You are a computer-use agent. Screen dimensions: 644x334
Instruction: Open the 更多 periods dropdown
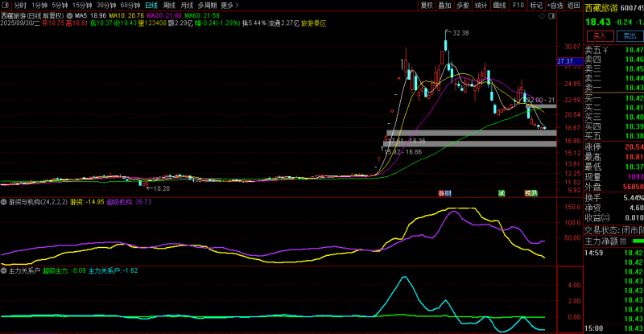click(229, 5)
